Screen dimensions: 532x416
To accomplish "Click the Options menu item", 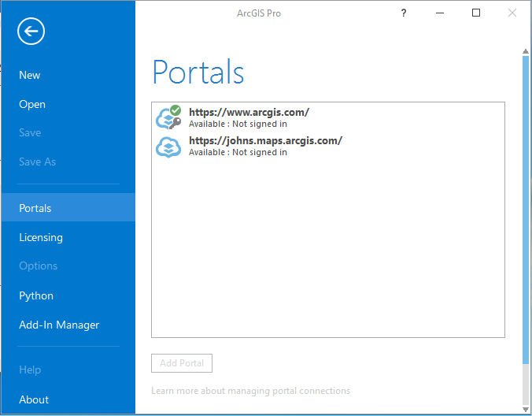I will (x=39, y=266).
